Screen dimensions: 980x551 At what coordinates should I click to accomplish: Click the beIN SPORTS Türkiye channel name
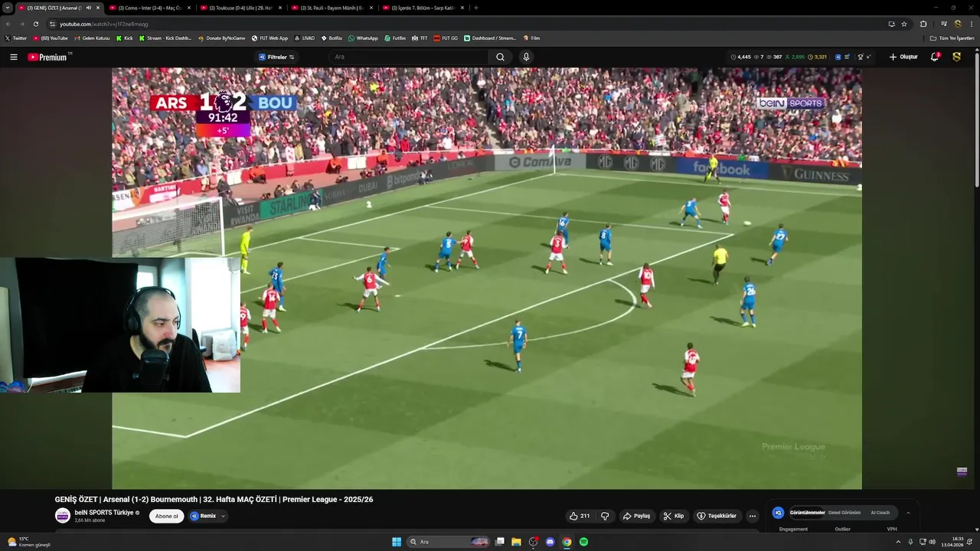tap(104, 513)
